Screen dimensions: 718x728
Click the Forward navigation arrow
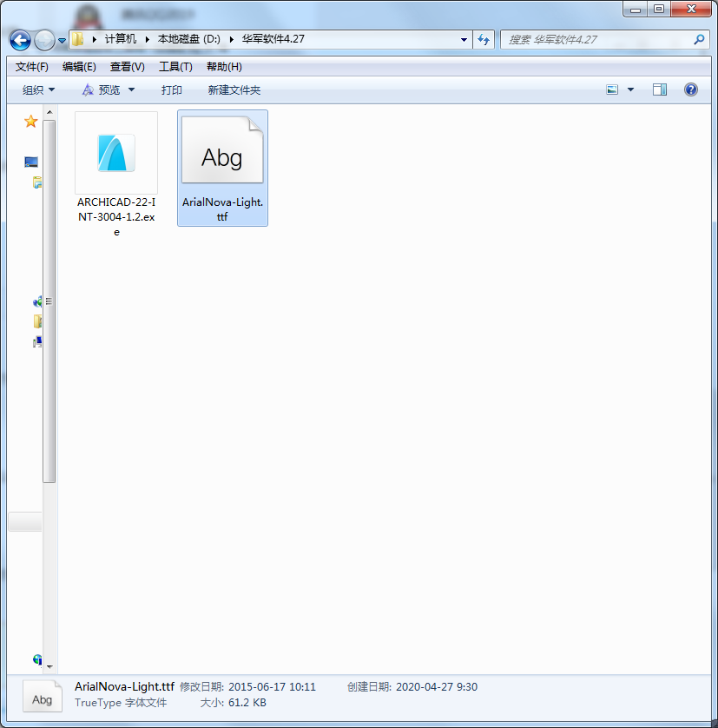pyautogui.click(x=44, y=40)
